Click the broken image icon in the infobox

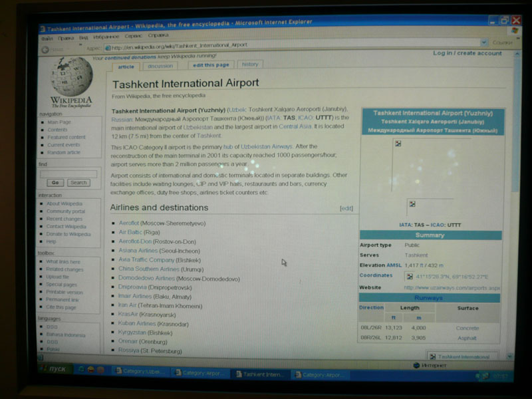[398, 144]
